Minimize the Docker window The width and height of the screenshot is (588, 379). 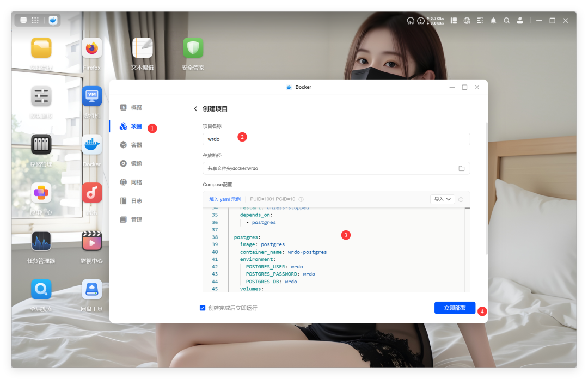click(452, 87)
